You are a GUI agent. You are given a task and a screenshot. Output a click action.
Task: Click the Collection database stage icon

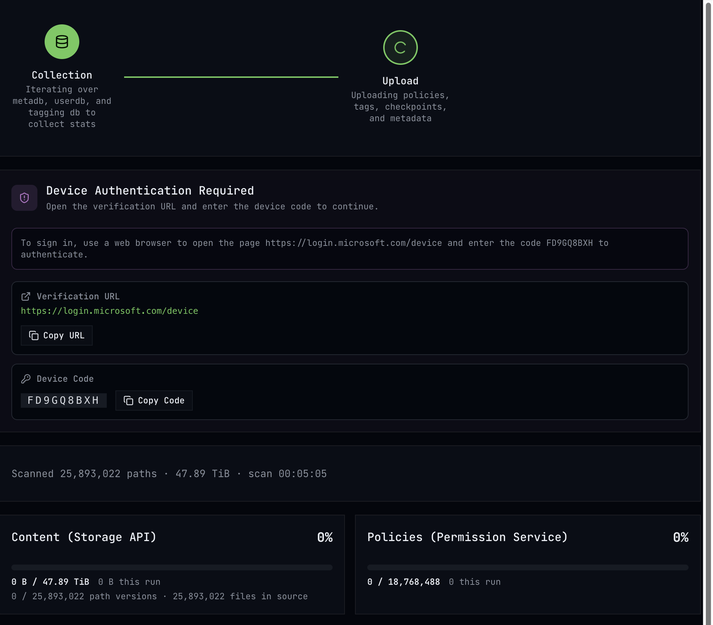62,42
